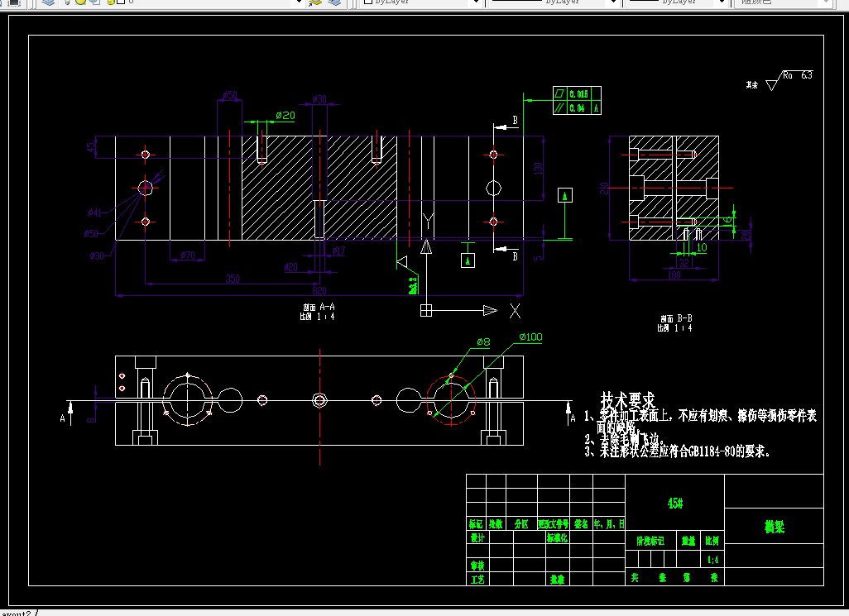Image resolution: width=849 pixels, height=616 pixels.
Task: Select the Ra 6.3 roughness text
Action: (x=798, y=75)
